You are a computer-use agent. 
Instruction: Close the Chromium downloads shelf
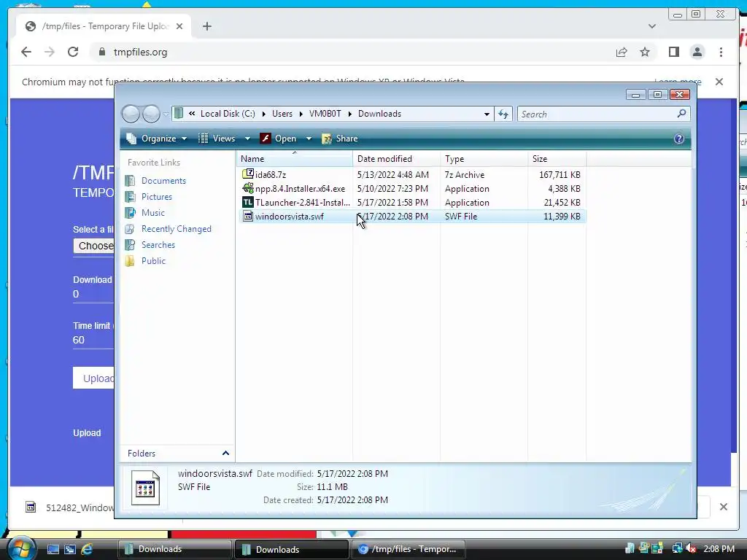point(724,507)
